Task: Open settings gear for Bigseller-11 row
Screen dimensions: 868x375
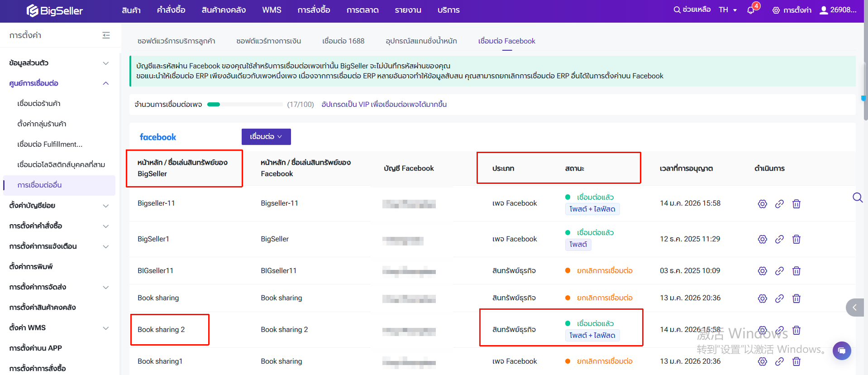Action: click(x=762, y=204)
